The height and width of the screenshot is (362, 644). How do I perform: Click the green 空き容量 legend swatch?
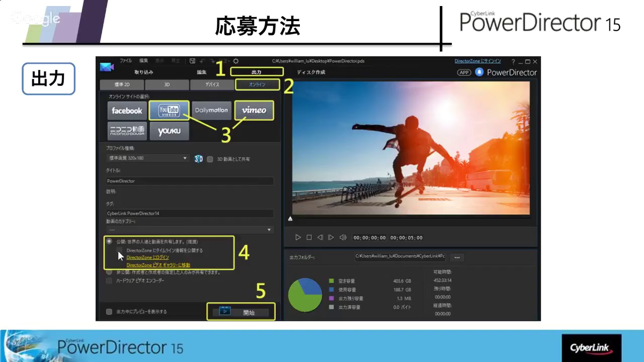332,281
